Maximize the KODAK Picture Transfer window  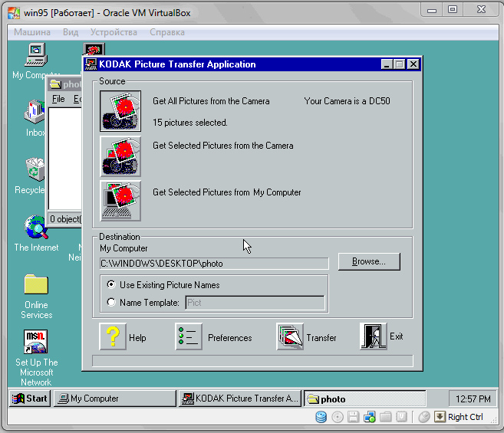[399, 64]
